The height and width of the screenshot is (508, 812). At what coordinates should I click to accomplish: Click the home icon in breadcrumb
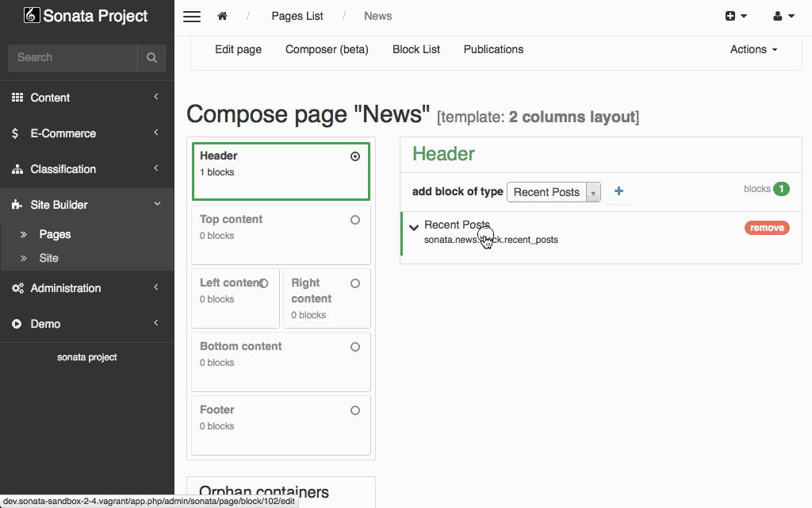tap(223, 17)
